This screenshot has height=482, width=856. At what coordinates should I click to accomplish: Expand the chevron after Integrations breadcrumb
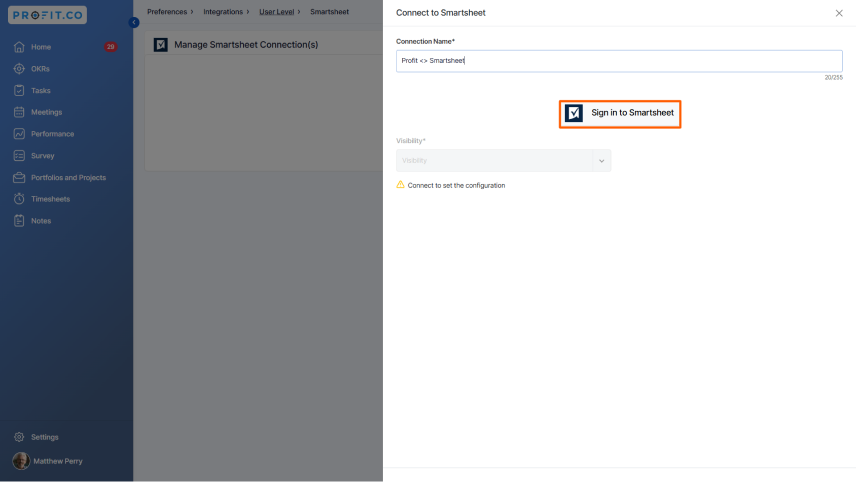248,11
